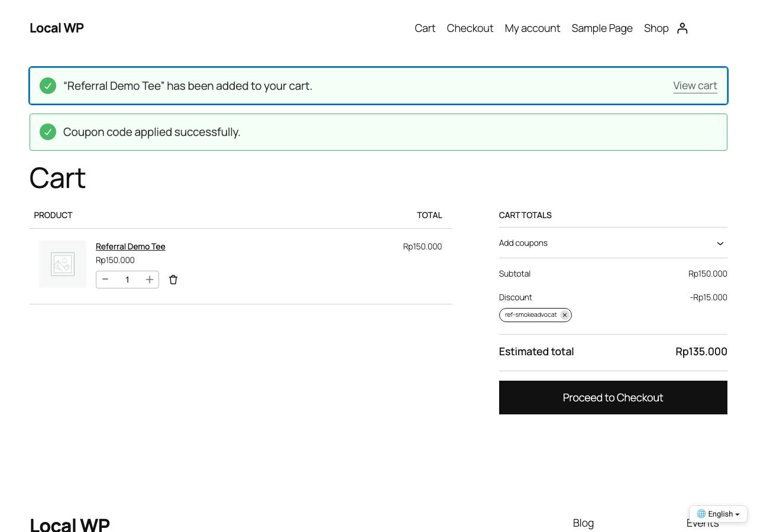Remove Referral Demo Tee with trash icon

[173, 280]
